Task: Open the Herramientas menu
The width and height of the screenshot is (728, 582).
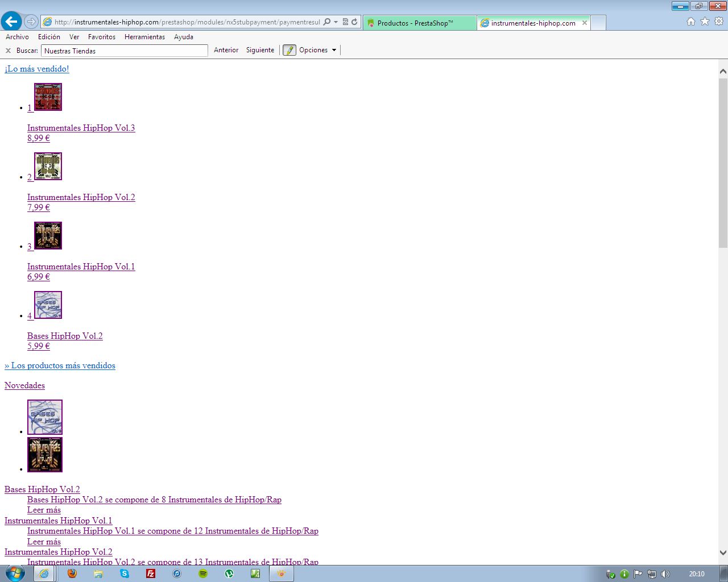Action: [144, 37]
